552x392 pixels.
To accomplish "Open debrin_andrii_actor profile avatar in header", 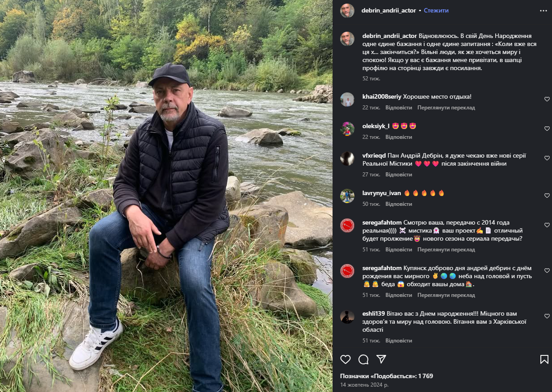I will (347, 10).
